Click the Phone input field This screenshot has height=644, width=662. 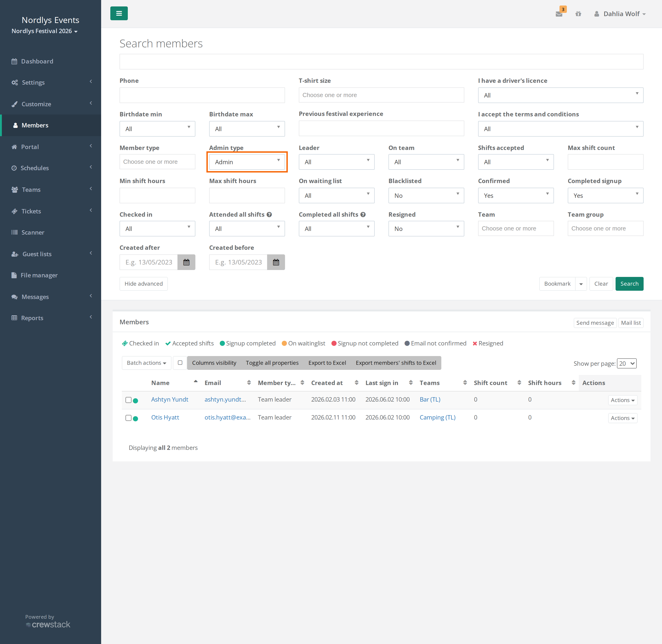click(x=202, y=95)
